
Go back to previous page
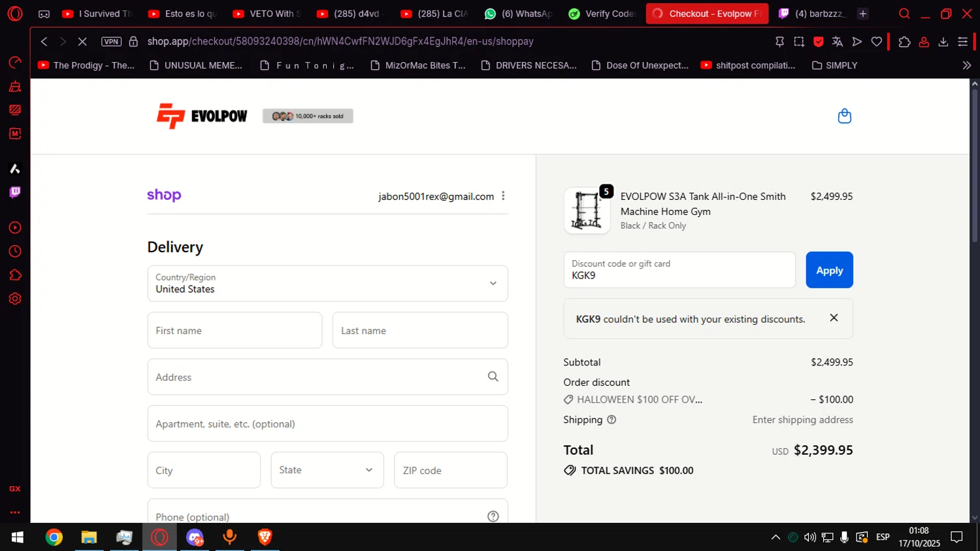(x=44, y=41)
